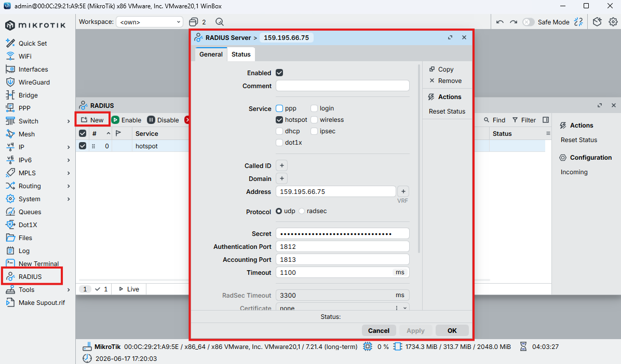621x364 pixels.
Task: Add a Called ID entry with plus
Action: coord(281,166)
